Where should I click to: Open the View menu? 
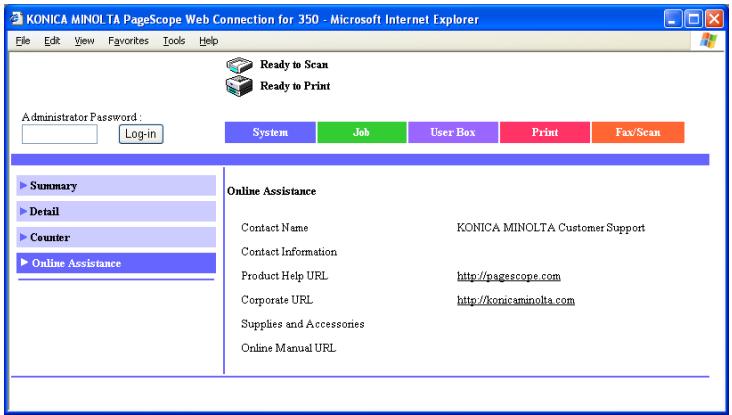(x=84, y=41)
